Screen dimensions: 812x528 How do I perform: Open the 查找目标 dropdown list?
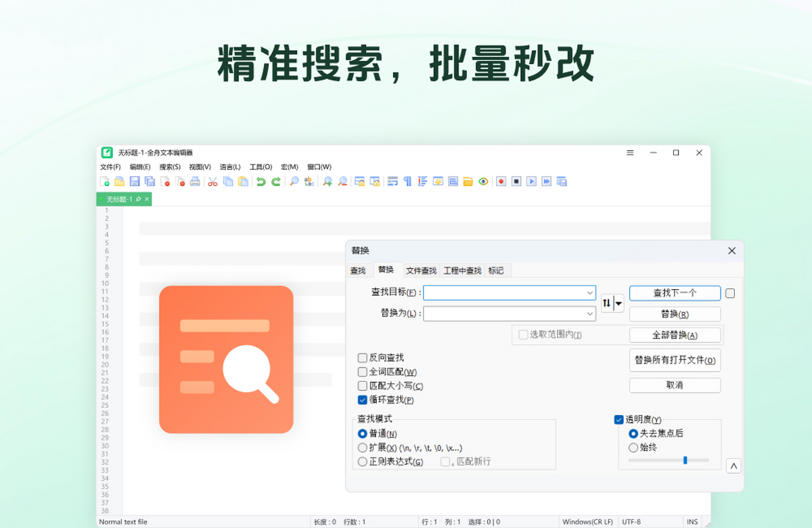click(x=588, y=292)
